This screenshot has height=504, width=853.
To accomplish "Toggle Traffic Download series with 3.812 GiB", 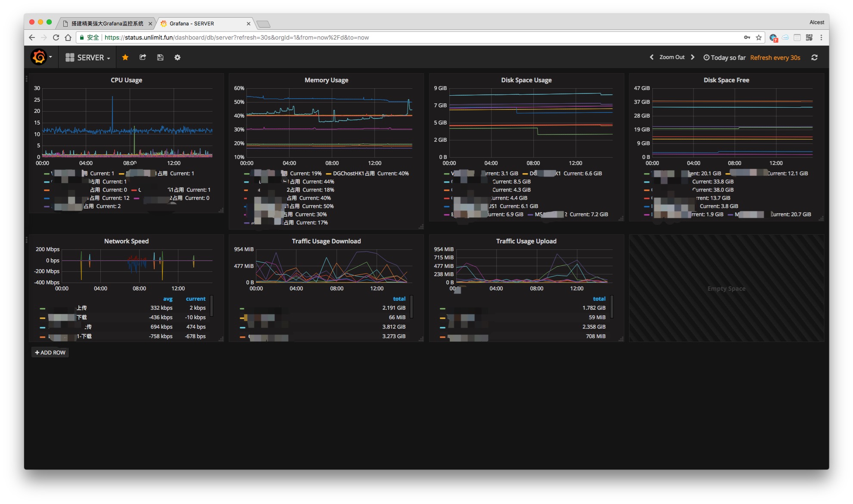I will (323, 327).
